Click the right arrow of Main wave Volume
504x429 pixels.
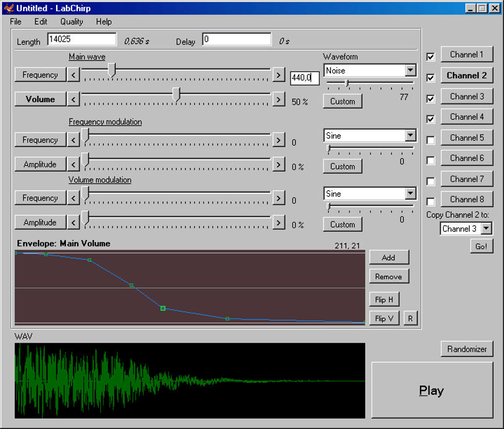279,99
